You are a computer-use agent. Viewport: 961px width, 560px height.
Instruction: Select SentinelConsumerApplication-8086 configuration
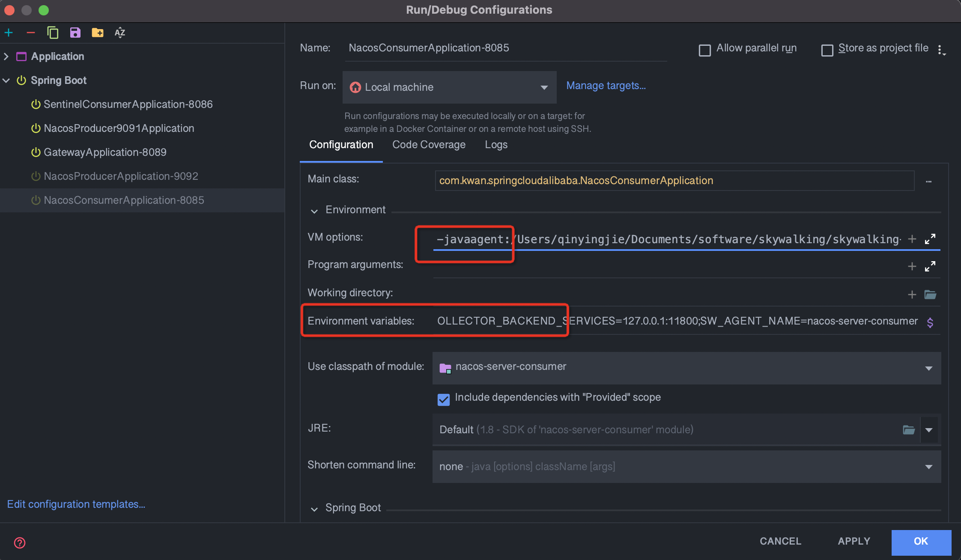(142, 104)
